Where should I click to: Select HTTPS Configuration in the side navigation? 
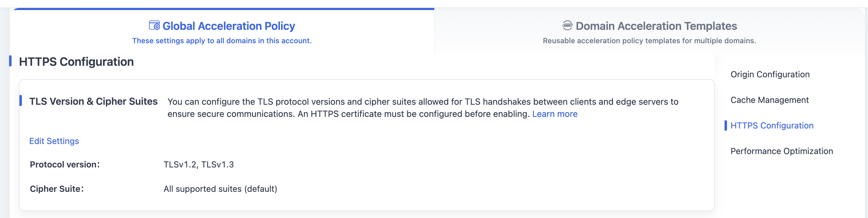coord(772,125)
